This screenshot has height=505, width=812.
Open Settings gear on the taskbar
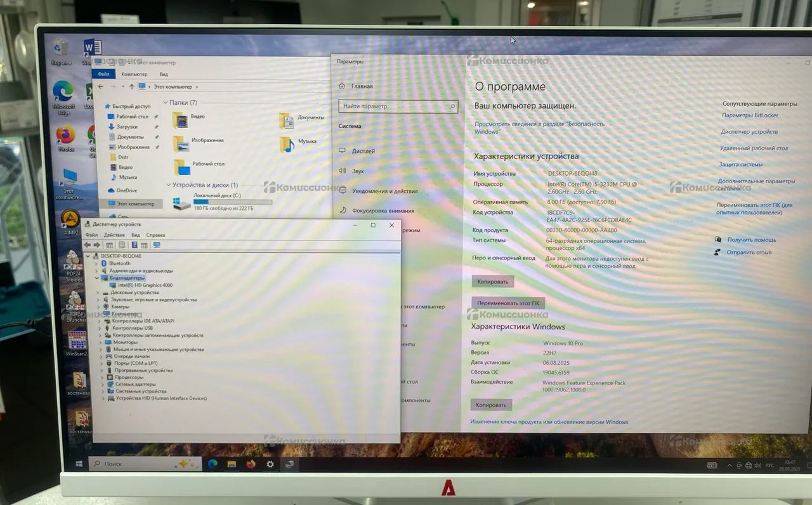(x=270, y=464)
